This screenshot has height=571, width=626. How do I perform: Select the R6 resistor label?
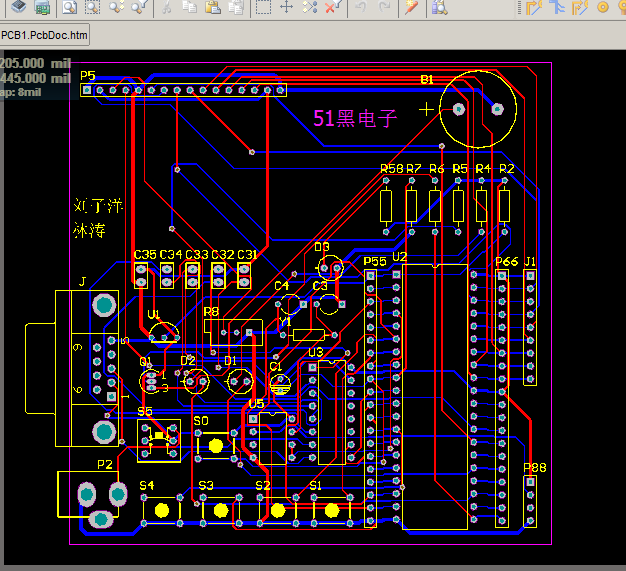(437, 169)
